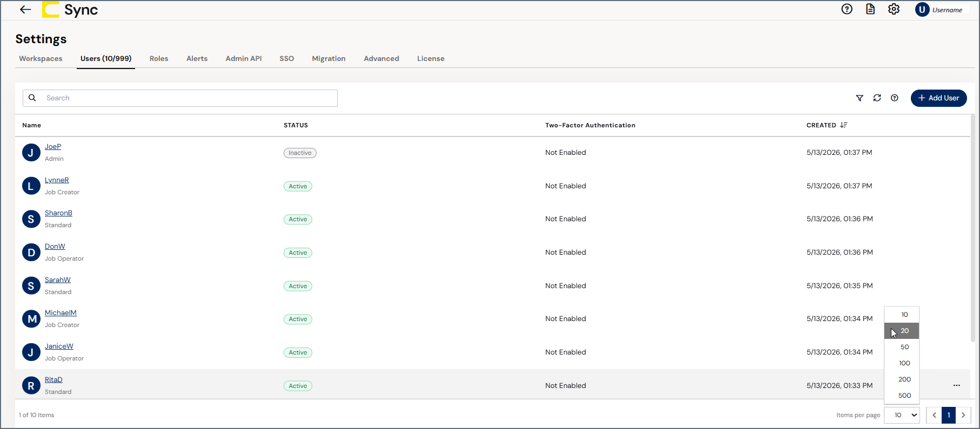Open the License tab

click(431, 58)
